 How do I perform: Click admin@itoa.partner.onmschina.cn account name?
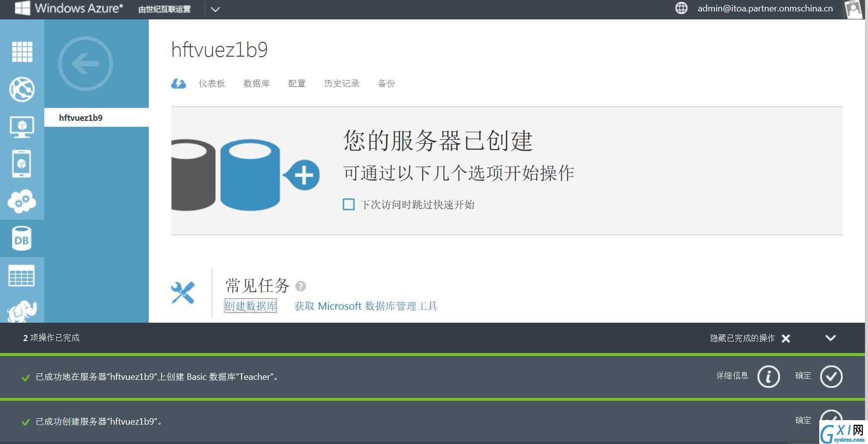click(765, 8)
